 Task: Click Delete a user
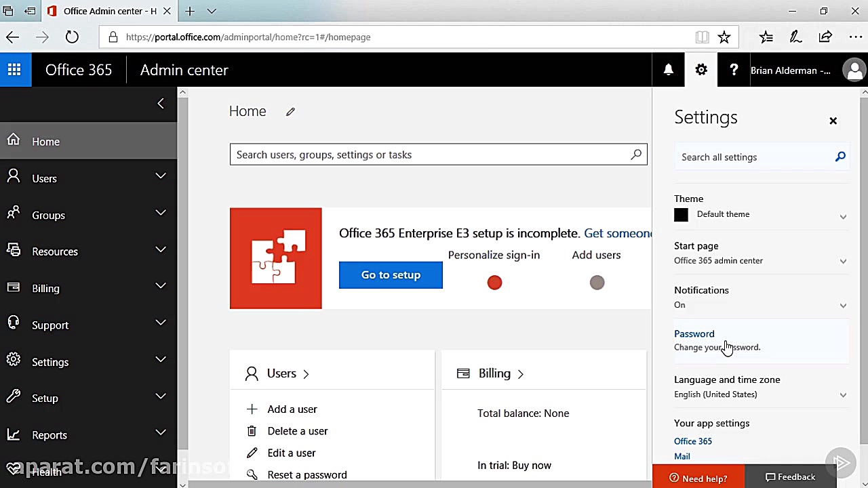click(x=297, y=431)
